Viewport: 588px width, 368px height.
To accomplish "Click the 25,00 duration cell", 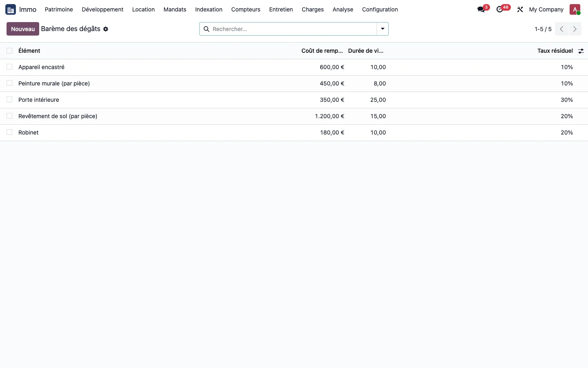I will [378, 100].
